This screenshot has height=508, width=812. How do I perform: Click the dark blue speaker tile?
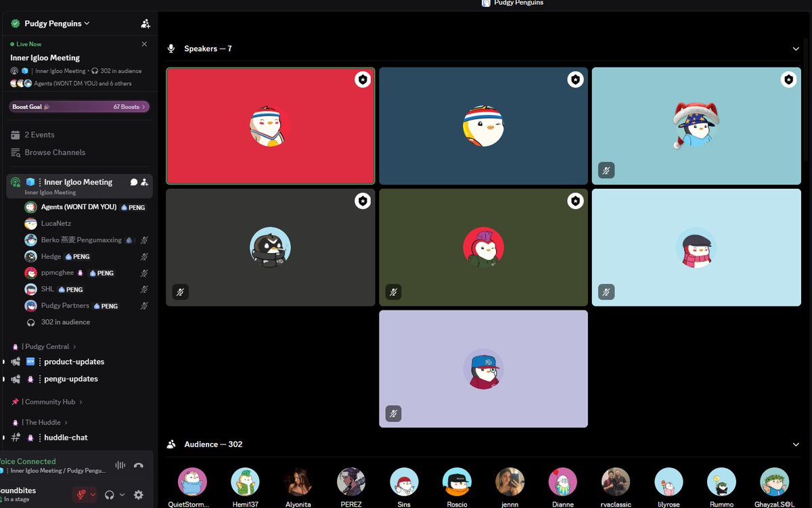483,126
